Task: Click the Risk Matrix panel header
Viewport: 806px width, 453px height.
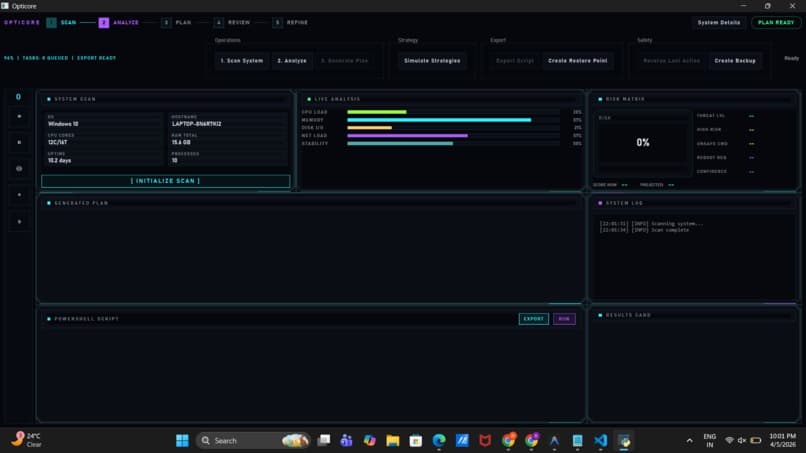Action: click(694, 99)
